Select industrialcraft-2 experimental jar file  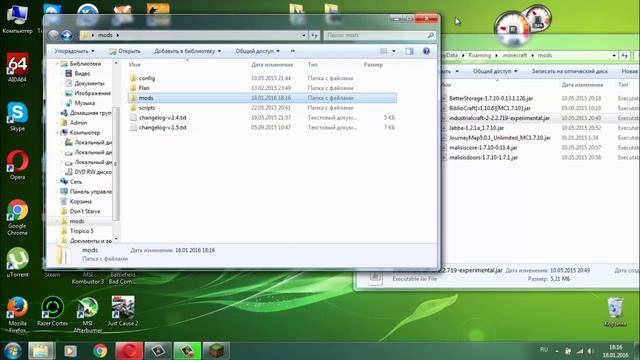(x=499, y=118)
